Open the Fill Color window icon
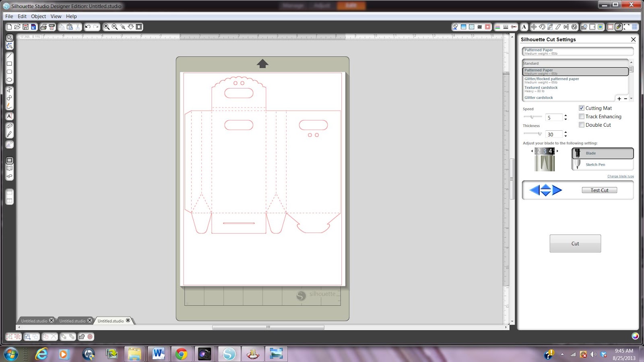Screen dimensions: 644x362 (455, 27)
